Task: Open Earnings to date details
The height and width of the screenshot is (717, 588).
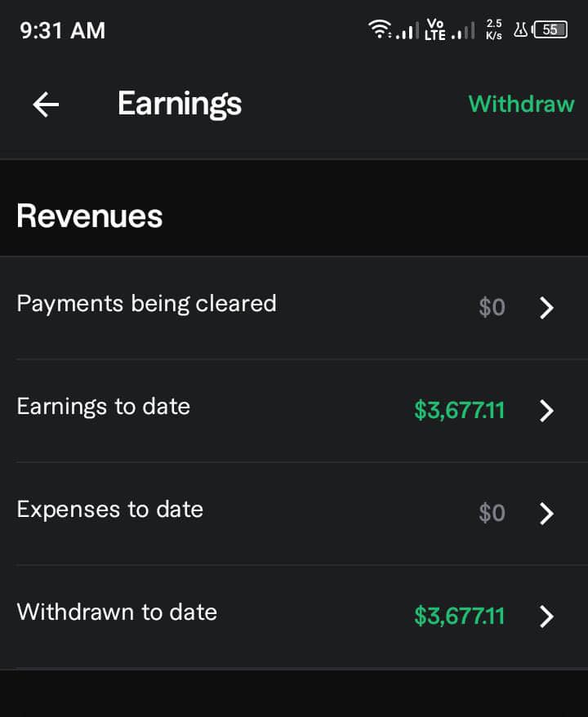Action: pyautogui.click(x=104, y=407)
